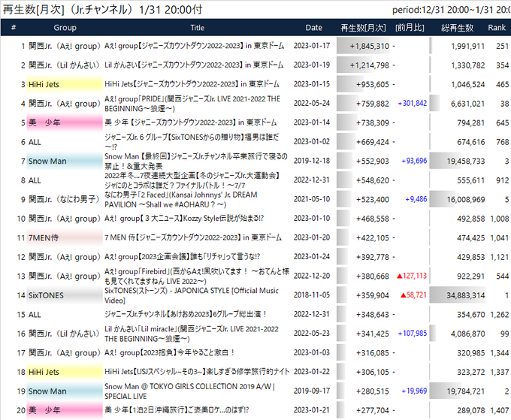Click the なにわ男子「2 Faced」 title

point(181,200)
